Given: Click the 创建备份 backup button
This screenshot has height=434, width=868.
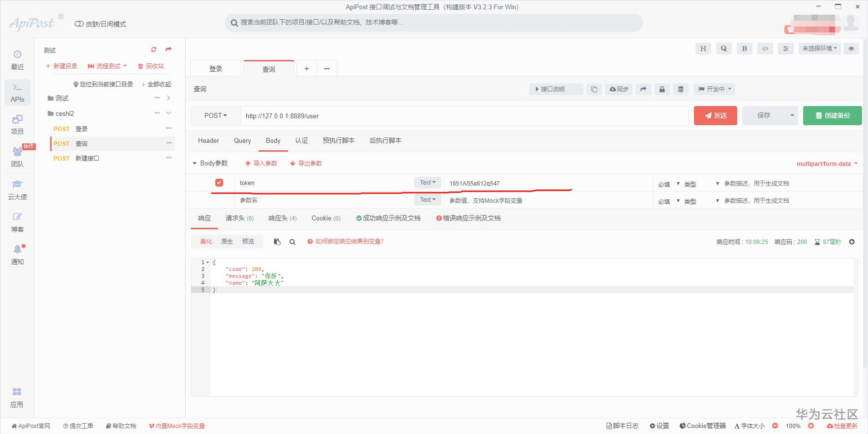Looking at the screenshot, I should (832, 116).
